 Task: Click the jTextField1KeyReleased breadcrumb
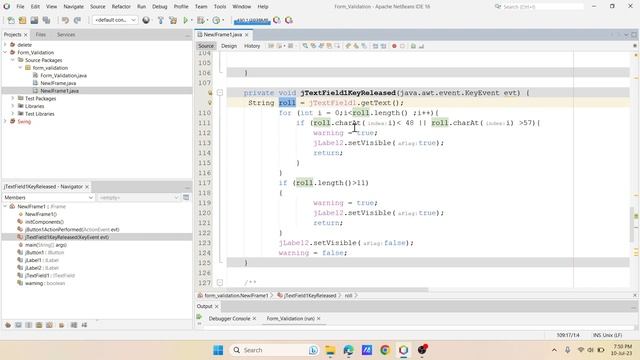click(x=310, y=296)
